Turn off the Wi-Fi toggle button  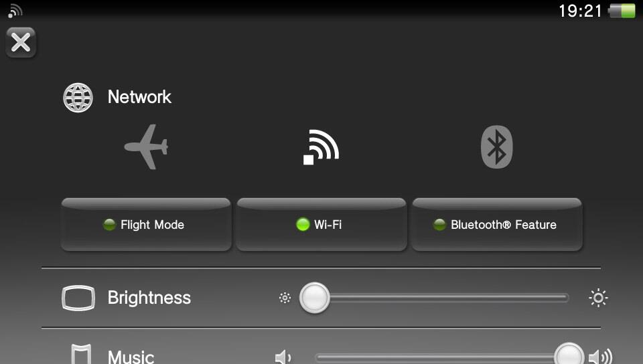321,224
